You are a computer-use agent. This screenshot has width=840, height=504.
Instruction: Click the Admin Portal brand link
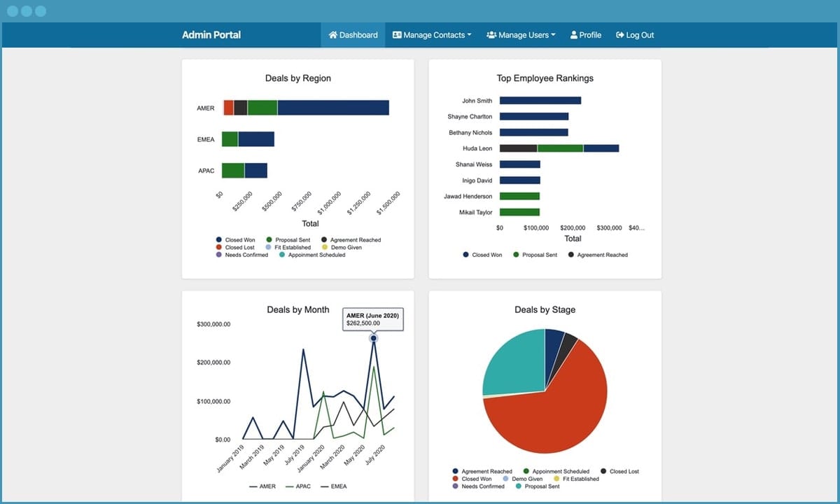pos(211,35)
